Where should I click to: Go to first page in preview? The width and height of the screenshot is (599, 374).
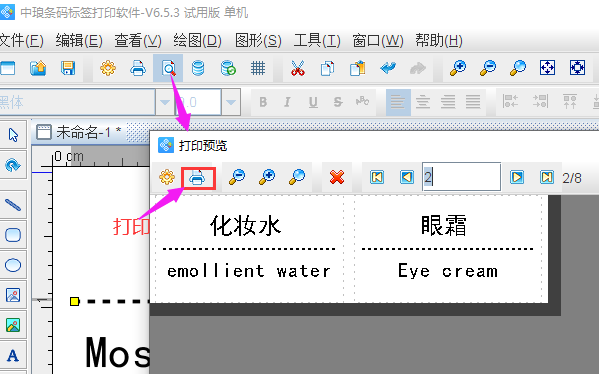(x=377, y=177)
